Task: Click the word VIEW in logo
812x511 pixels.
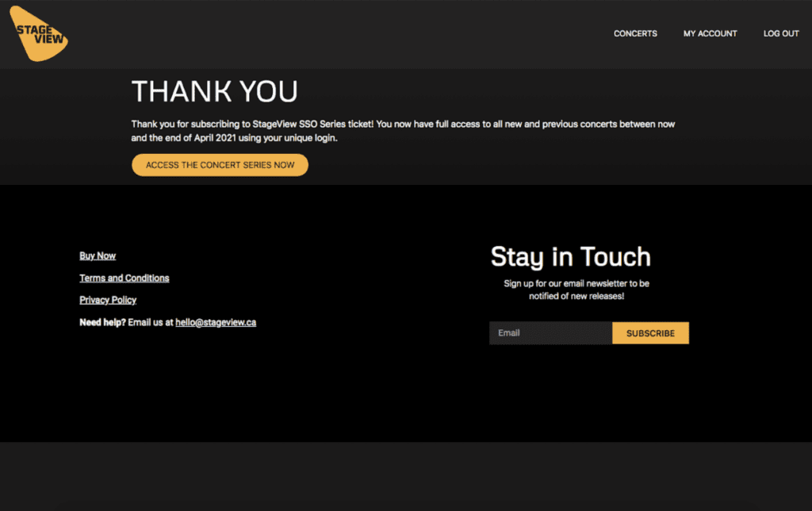Action: pos(48,39)
